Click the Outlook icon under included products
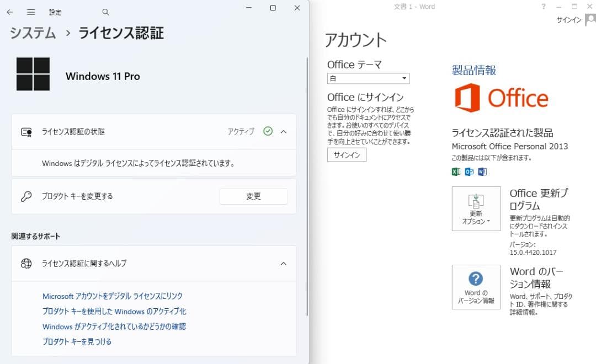The height and width of the screenshot is (364, 596). [x=469, y=172]
